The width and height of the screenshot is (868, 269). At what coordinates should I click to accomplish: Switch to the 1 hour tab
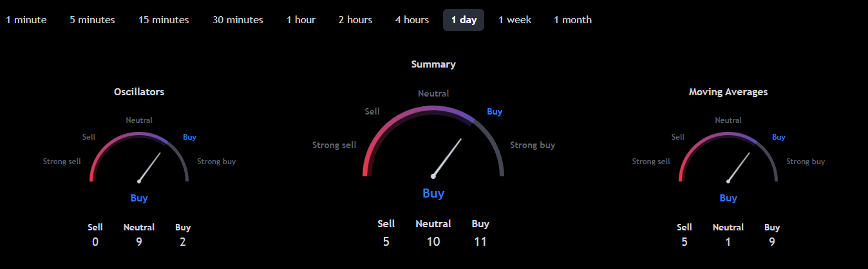pos(301,20)
